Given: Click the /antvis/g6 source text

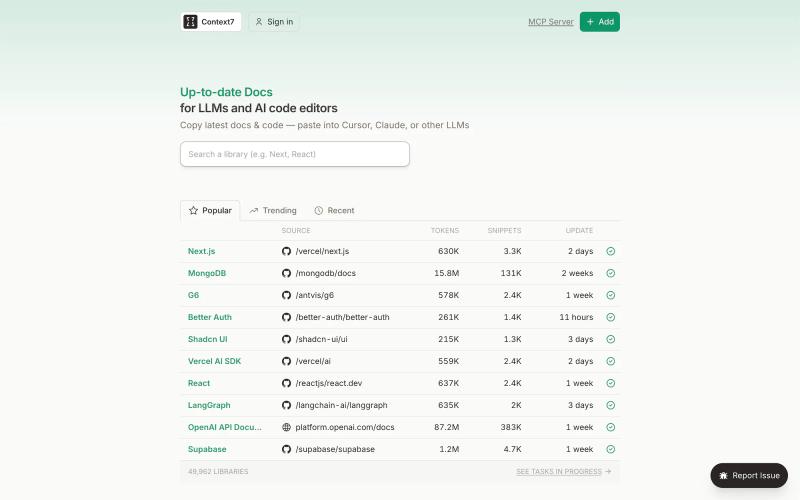Looking at the screenshot, I should tap(315, 295).
